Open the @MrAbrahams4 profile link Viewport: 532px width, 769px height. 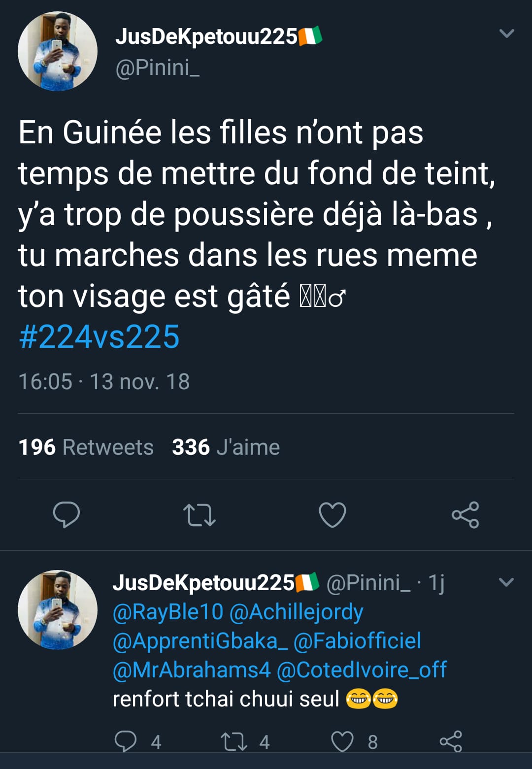pyautogui.click(x=192, y=670)
